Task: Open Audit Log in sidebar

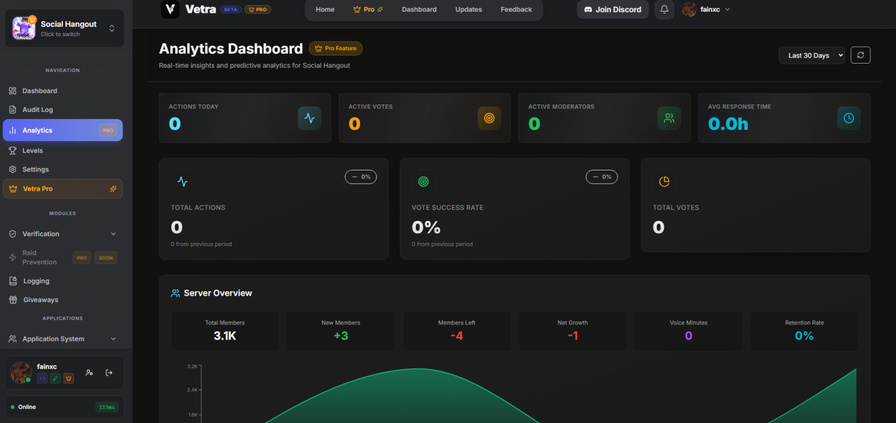Action: [x=38, y=110]
